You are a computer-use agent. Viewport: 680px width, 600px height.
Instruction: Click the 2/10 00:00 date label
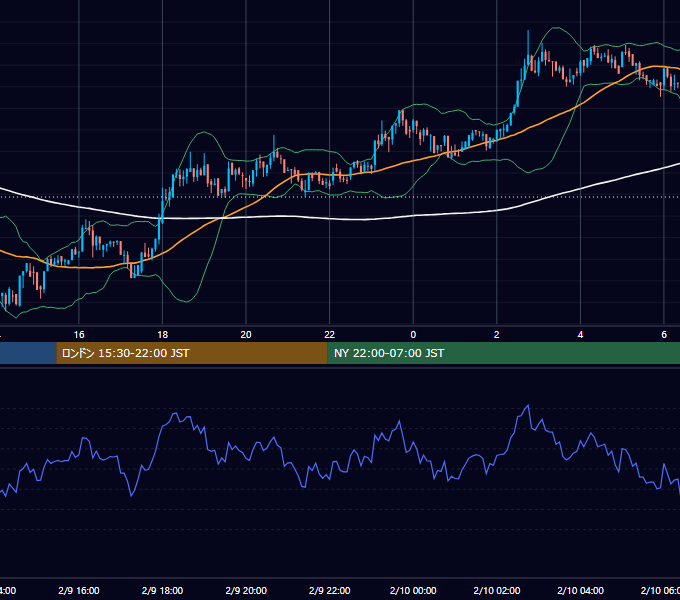[413, 590]
